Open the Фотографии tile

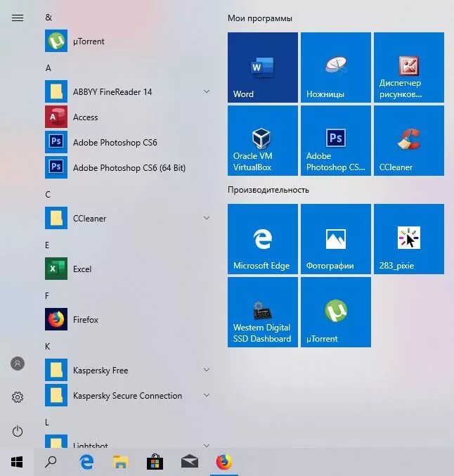tap(336, 239)
